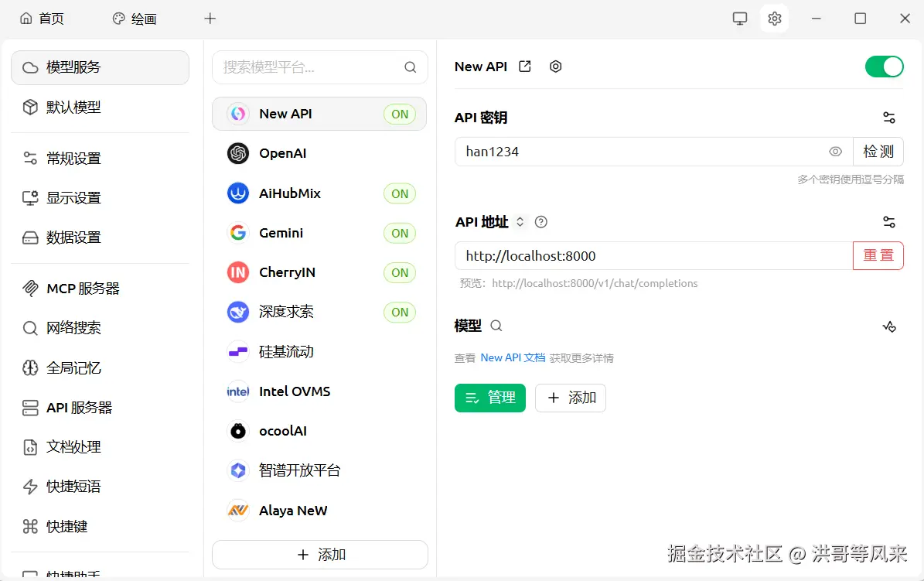Click ON badge of New API

click(400, 114)
